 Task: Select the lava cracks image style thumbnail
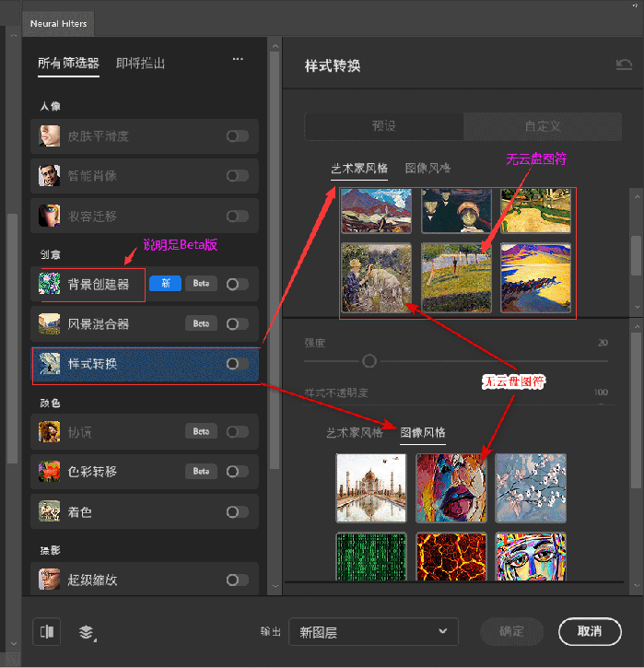point(451,556)
